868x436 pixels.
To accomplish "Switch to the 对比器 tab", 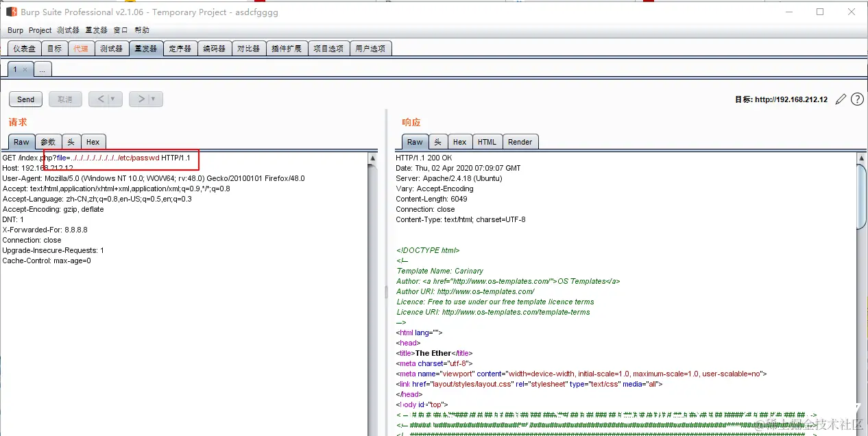I will click(249, 49).
